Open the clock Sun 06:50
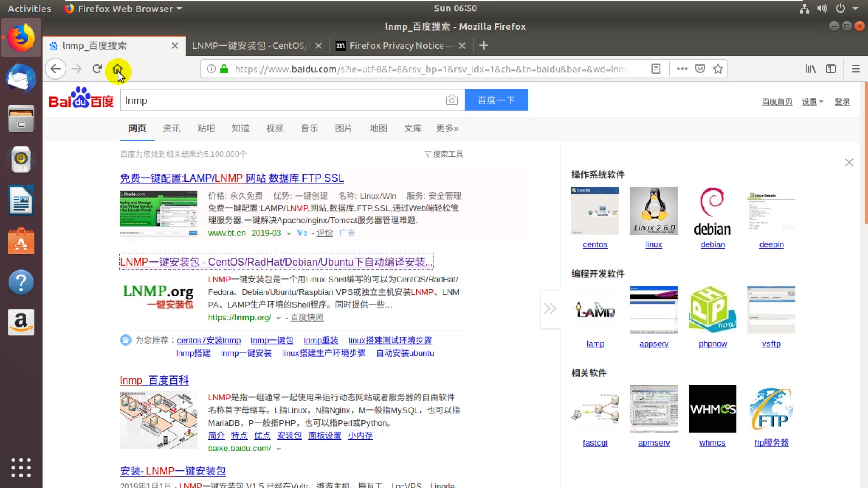Screen dimensions: 868x488 point(455,8)
